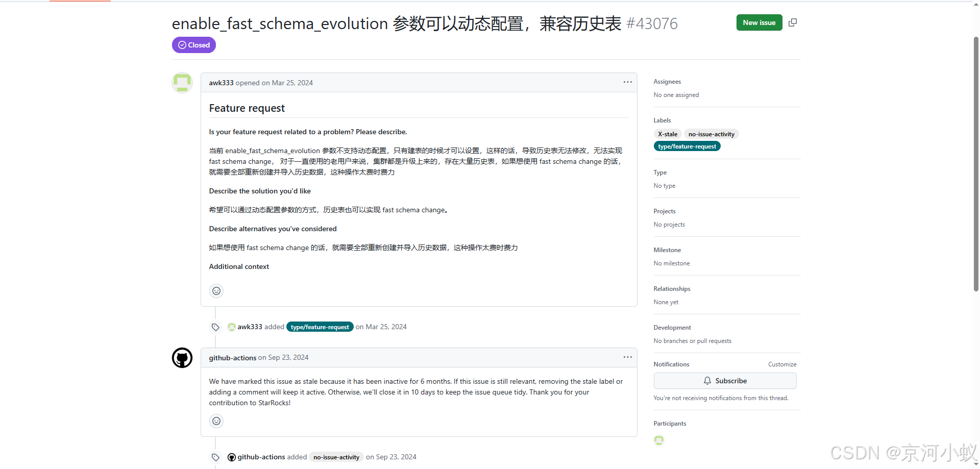Viewport: 980px width, 469px height.
Task: Open awk333 username in comment header
Action: pos(221,83)
